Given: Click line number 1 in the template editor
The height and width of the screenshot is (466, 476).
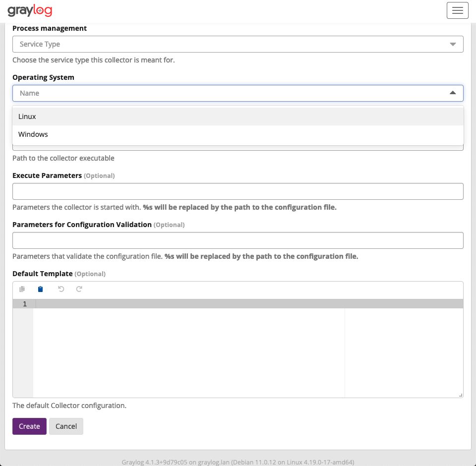Looking at the screenshot, I should point(24,303).
